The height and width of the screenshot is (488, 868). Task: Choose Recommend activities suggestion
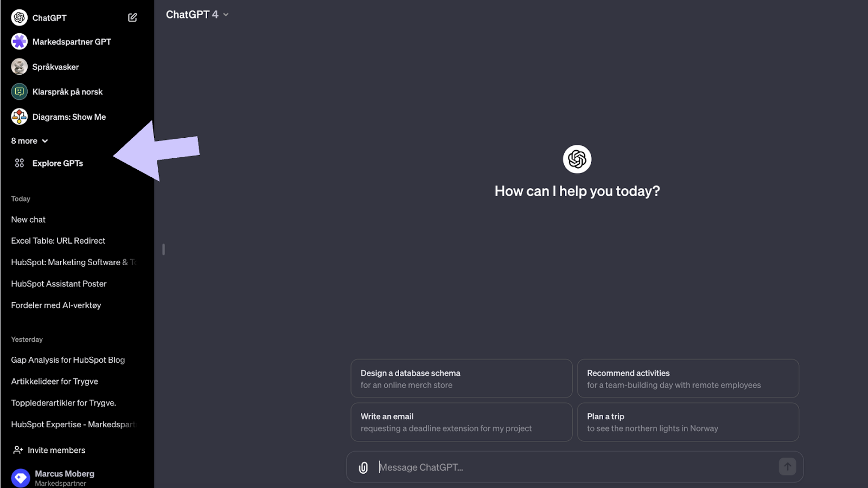coord(688,378)
